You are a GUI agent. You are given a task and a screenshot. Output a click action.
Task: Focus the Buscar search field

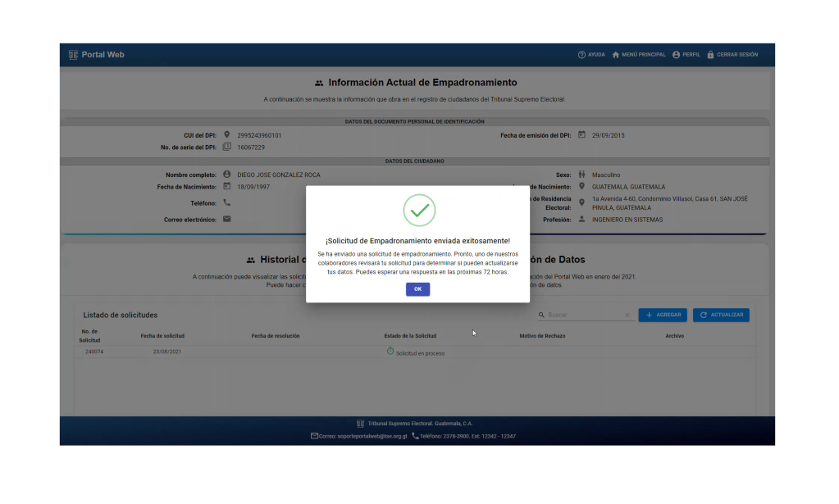pyautogui.click(x=584, y=315)
